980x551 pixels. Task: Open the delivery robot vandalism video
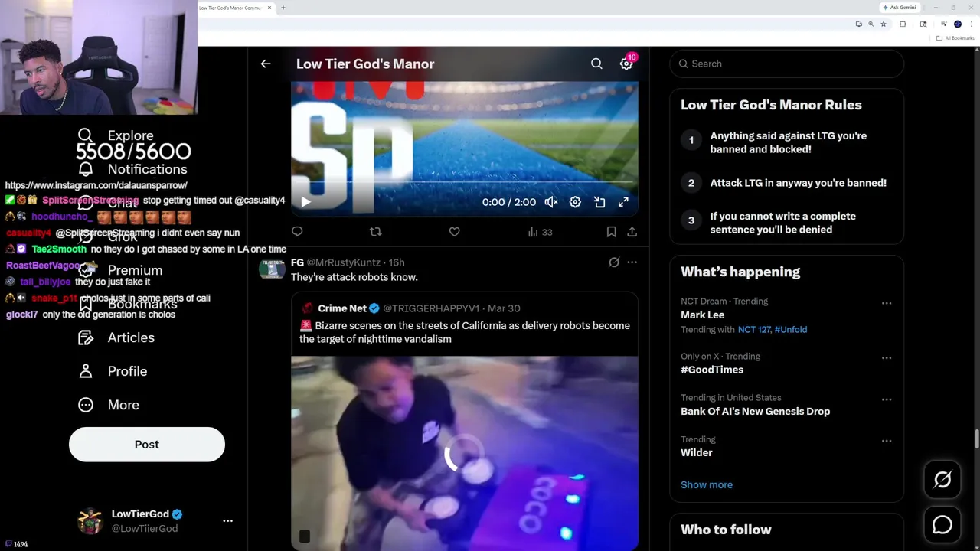464,453
